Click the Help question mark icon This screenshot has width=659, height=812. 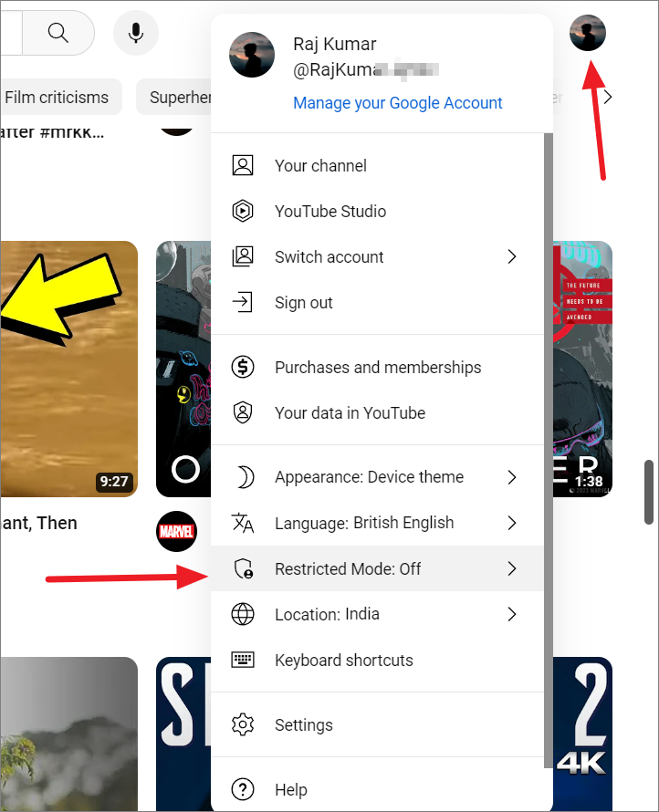pos(243,790)
